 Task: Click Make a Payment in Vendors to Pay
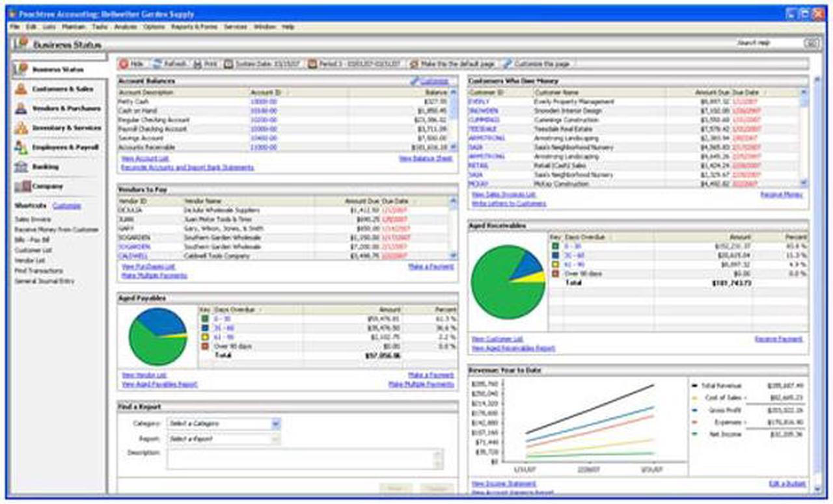[431, 267]
